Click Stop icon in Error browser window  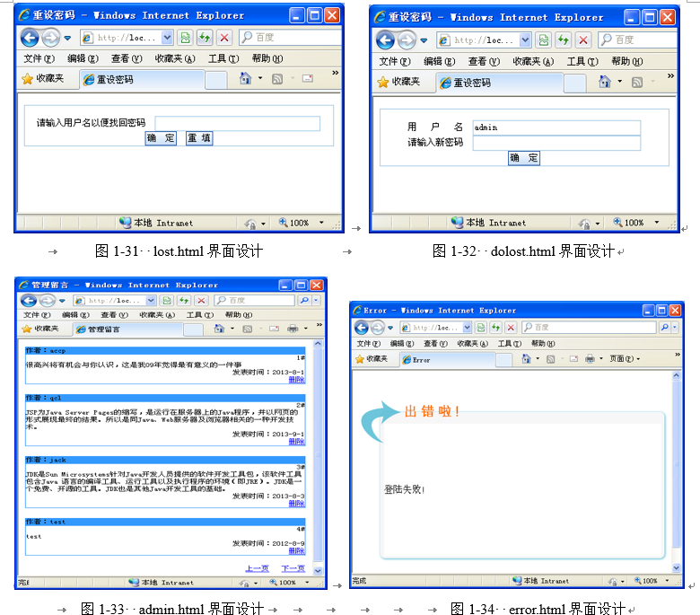(x=512, y=328)
